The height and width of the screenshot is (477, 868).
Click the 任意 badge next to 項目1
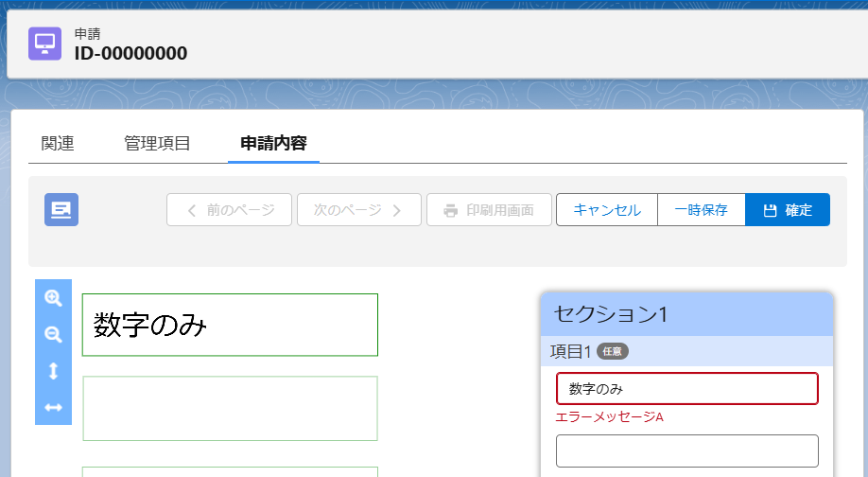tap(613, 351)
